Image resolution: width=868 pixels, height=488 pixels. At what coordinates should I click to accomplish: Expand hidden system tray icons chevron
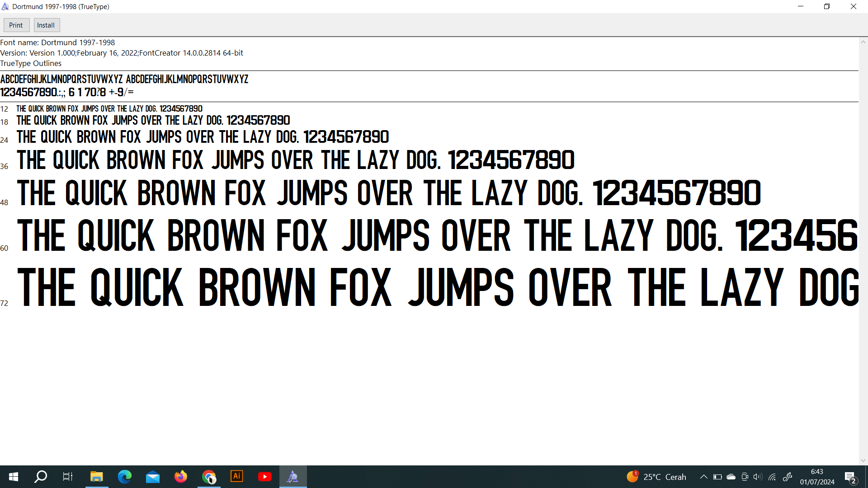pyautogui.click(x=704, y=477)
